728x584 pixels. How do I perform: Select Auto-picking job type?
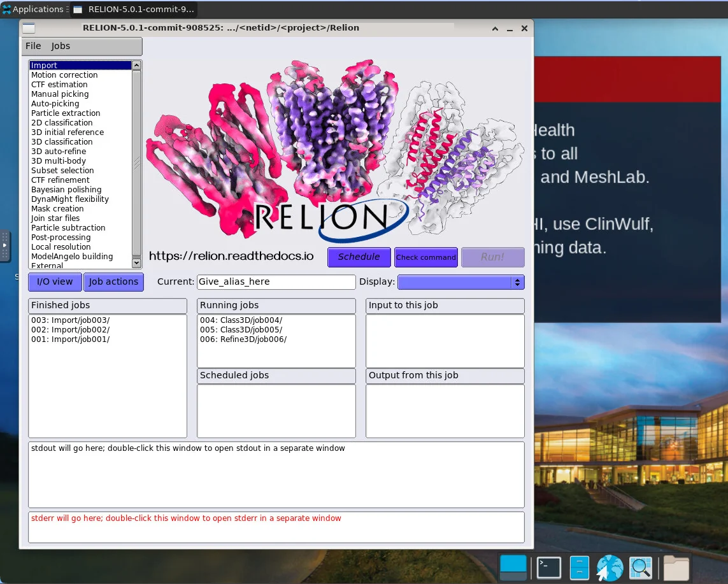pyautogui.click(x=80, y=104)
